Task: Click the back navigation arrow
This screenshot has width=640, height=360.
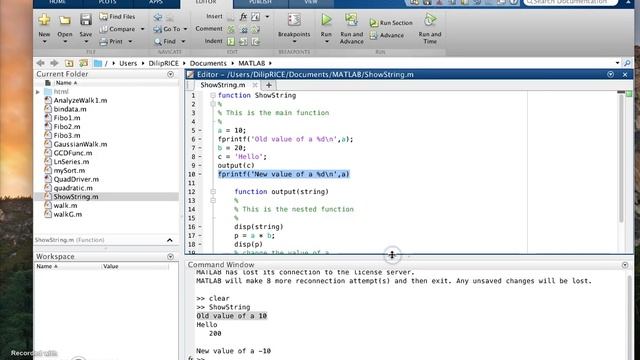Action: pyautogui.click(x=40, y=63)
